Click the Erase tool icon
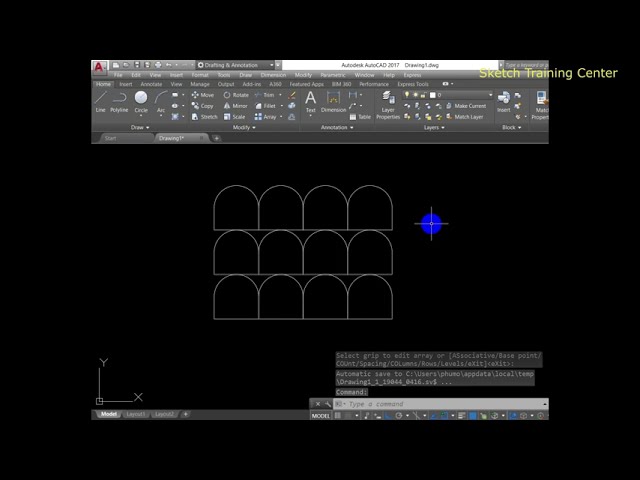Screen dimensions: 640x480 [292, 95]
